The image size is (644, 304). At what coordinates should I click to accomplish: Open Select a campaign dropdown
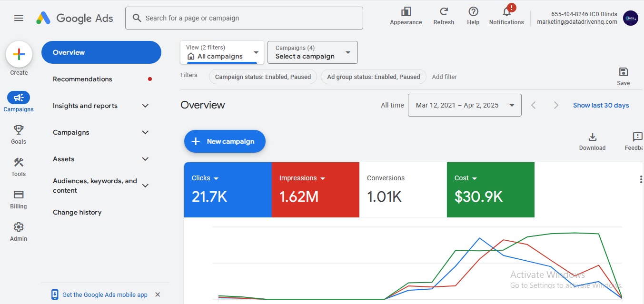pyautogui.click(x=312, y=52)
